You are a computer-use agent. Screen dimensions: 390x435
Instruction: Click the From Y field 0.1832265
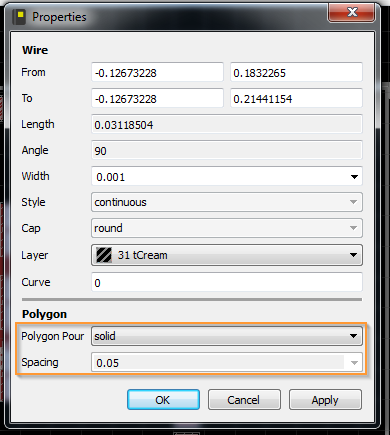click(296, 72)
